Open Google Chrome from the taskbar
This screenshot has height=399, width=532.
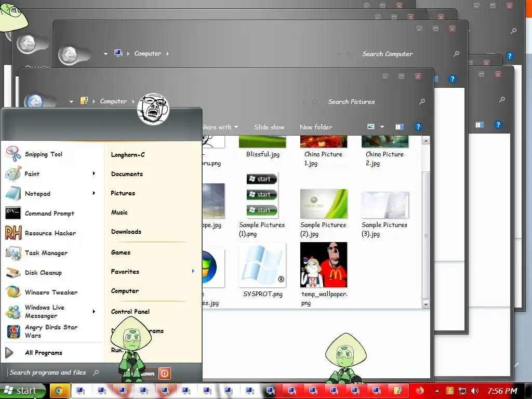coord(59,391)
